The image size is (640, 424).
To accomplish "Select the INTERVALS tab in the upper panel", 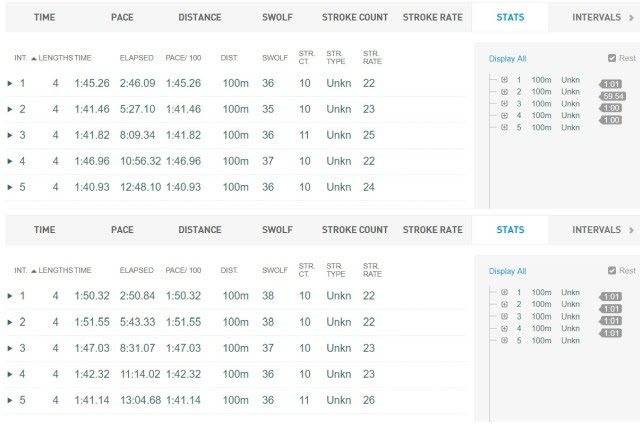I will (x=596, y=17).
